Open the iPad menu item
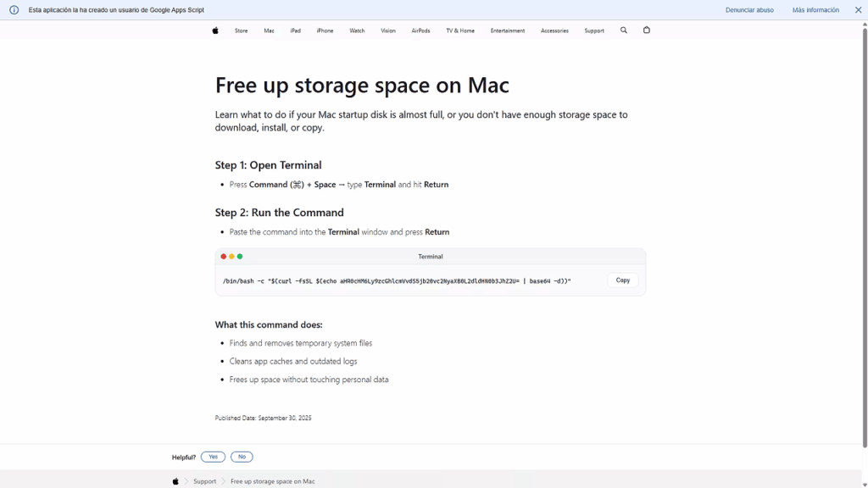The height and width of the screenshot is (488, 868). point(296,31)
